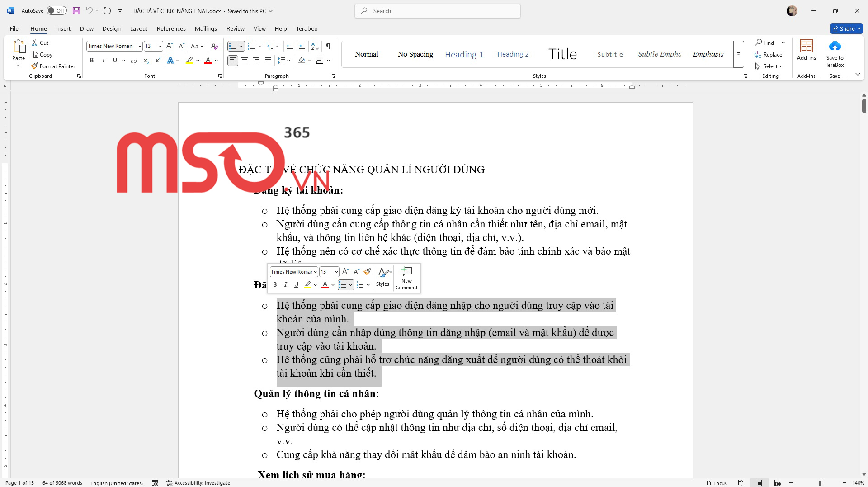Click the Share button
The image size is (868, 487).
click(x=846, y=28)
